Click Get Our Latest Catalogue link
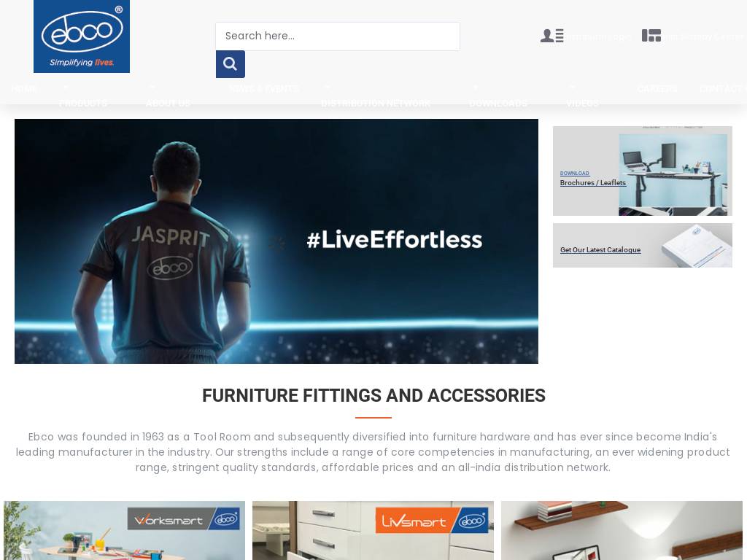 pos(600,249)
